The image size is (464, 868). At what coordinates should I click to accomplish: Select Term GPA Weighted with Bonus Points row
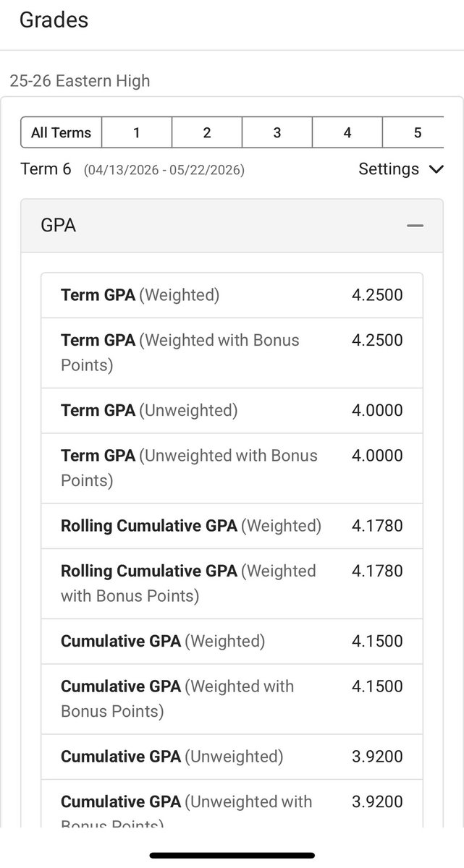pyautogui.click(x=232, y=353)
